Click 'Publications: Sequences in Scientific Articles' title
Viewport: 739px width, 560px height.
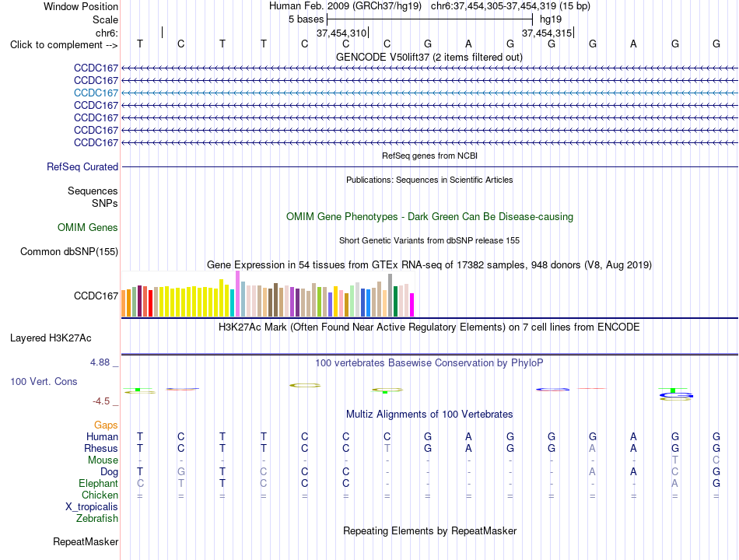click(x=429, y=180)
